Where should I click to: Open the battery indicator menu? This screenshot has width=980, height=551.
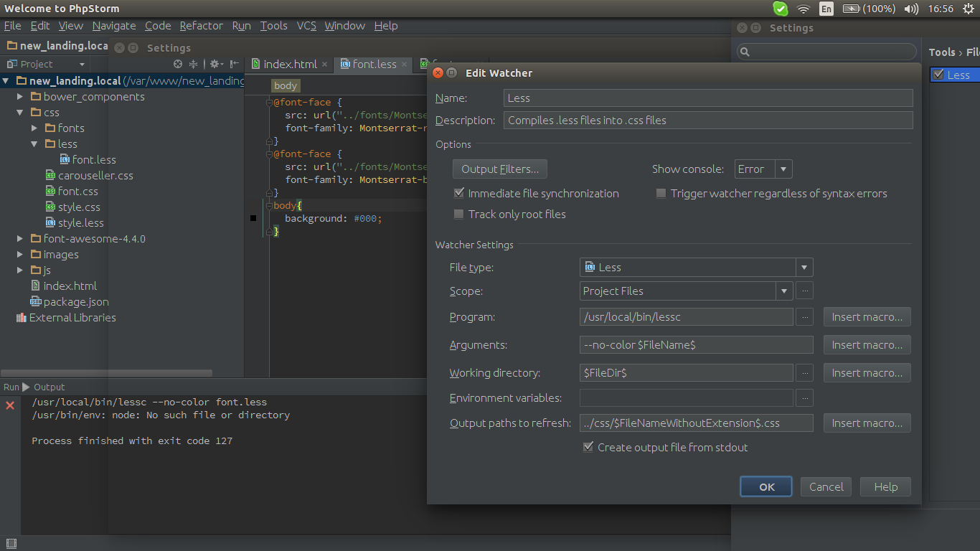pyautogui.click(x=869, y=9)
